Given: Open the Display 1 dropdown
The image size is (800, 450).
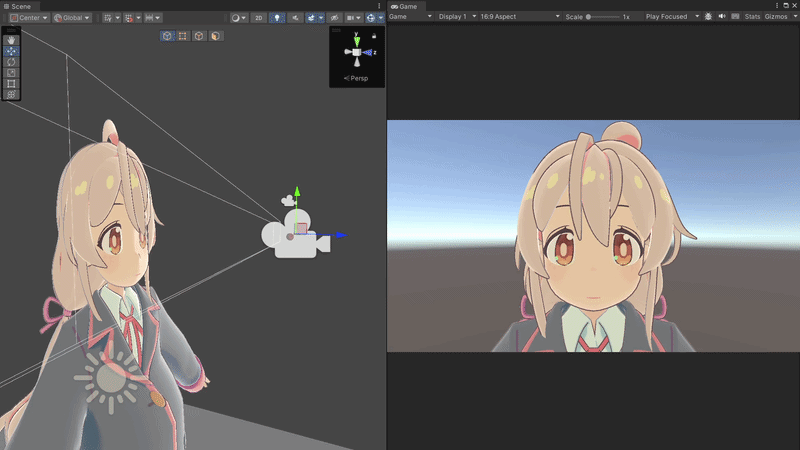Looking at the screenshot, I should click(457, 16).
